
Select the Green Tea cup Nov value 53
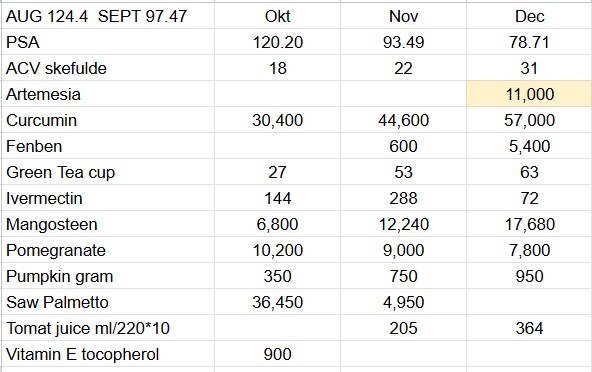403,172
